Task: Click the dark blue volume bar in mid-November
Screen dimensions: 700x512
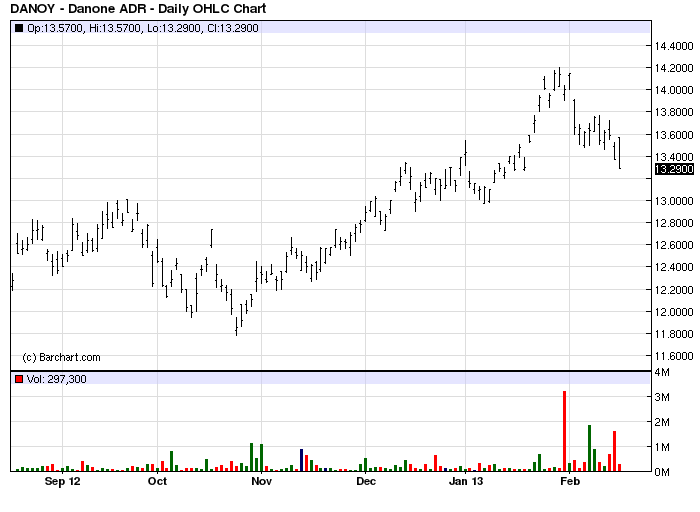Action: (301, 460)
